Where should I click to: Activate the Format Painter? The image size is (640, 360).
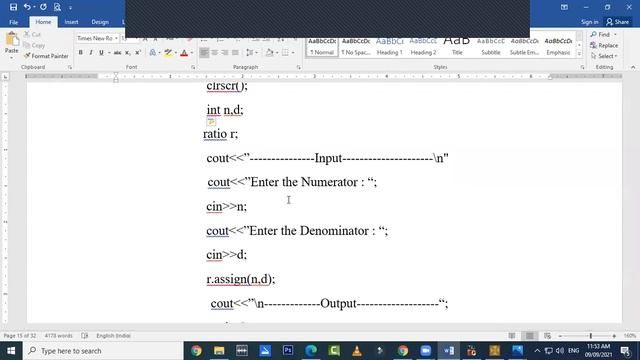click(46, 56)
